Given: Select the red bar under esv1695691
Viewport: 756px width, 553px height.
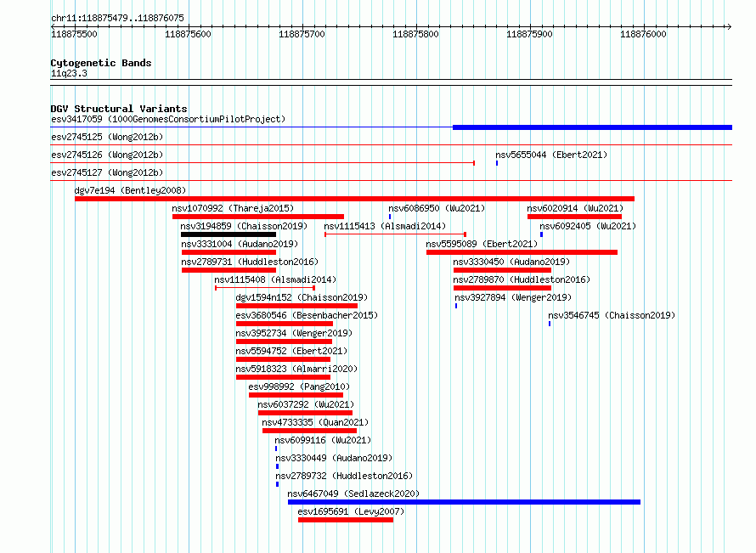Looking at the screenshot, I should tap(345, 520).
